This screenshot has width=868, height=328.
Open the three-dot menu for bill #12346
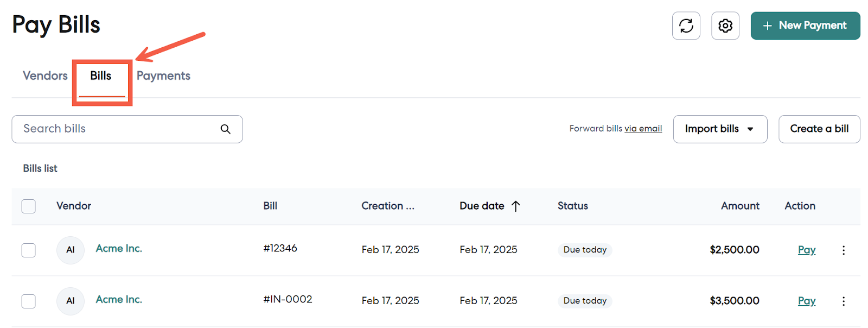pyautogui.click(x=843, y=250)
